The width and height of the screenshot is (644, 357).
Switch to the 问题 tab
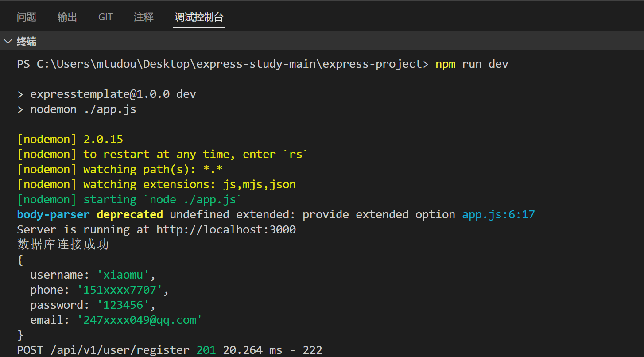(27, 17)
